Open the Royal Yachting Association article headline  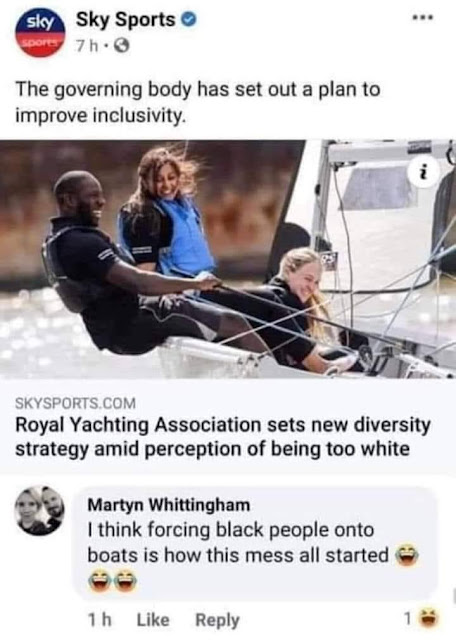click(223, 437)
